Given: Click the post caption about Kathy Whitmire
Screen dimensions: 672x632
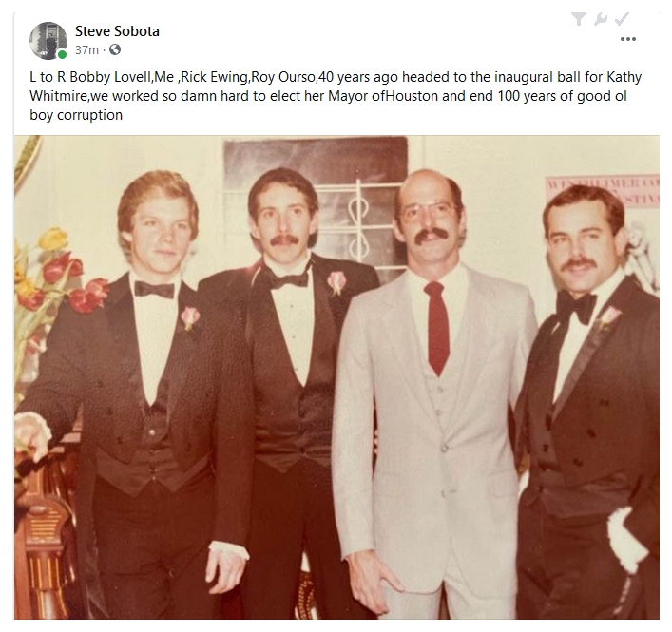Looking at the screenshot, I should click(336, 96).
